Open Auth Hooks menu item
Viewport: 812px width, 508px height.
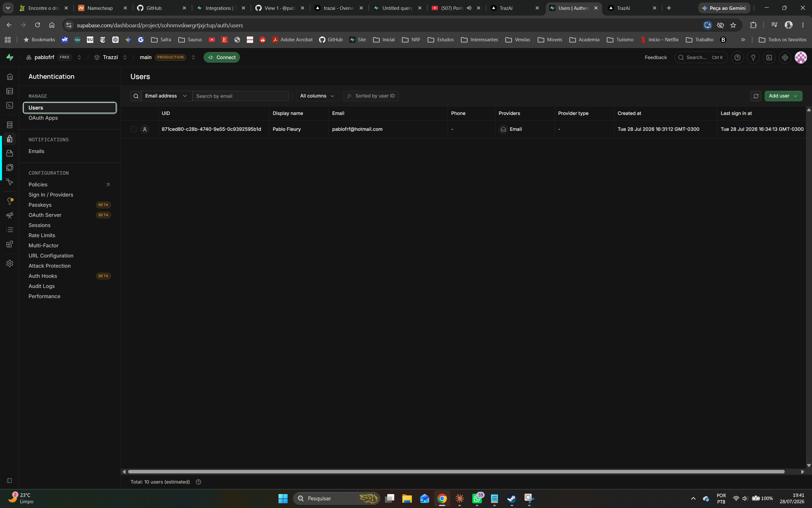tap(43, 276)
